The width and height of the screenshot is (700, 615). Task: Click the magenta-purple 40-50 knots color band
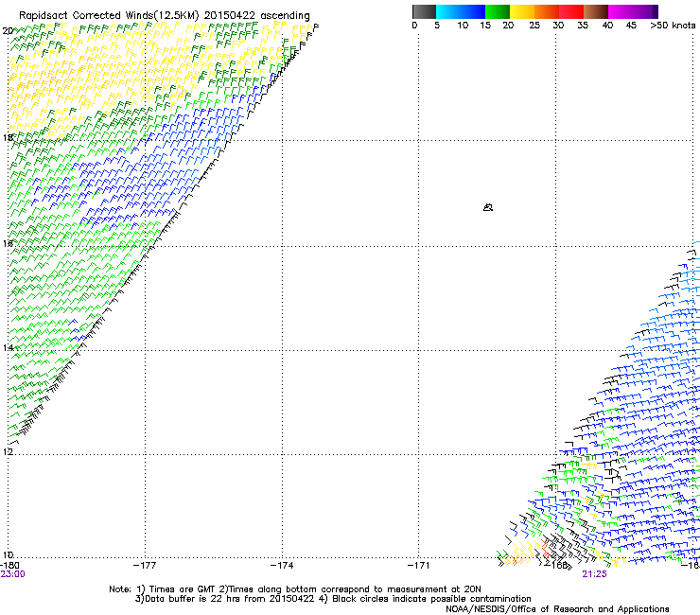633,11
